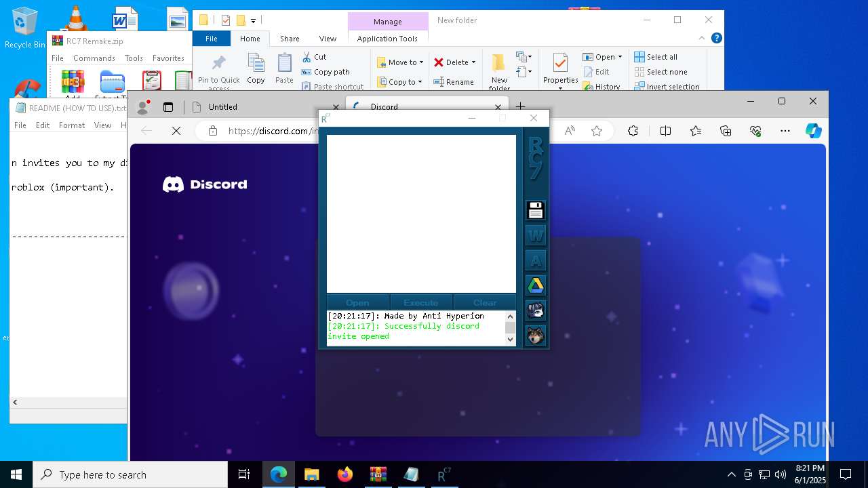Toggle Edge split screen icon
The height and width of the screenshot is (488, 868).
665,131
